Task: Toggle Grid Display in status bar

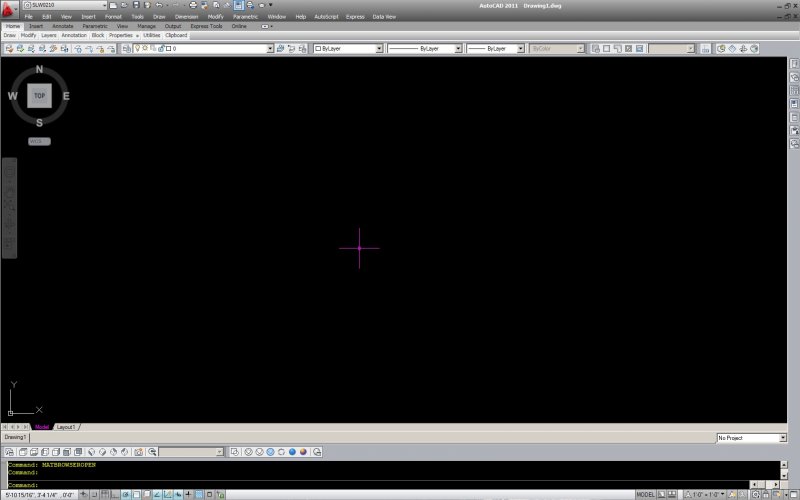Action: click(x=105, y=495)
